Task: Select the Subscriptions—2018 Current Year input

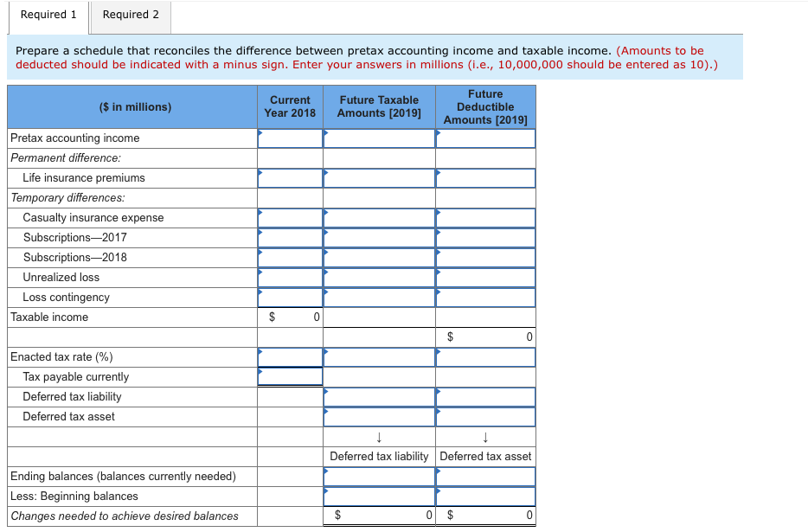Action: [x=290, y=257]
